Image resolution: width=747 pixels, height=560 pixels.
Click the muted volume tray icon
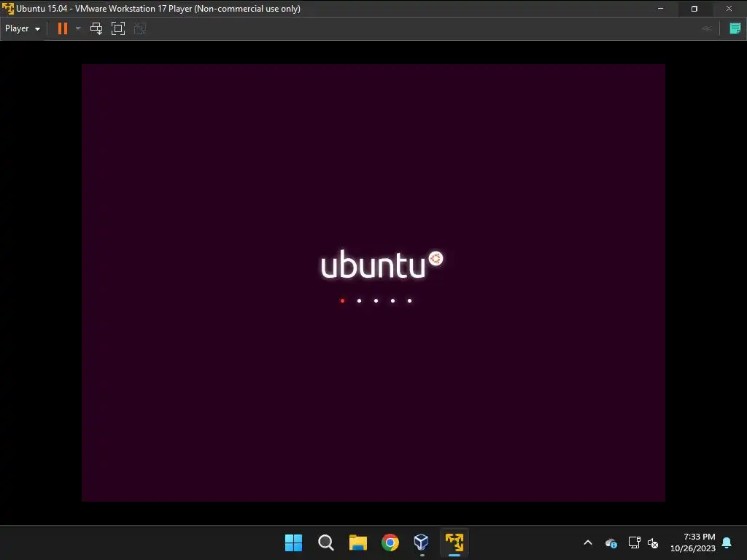[x=653, y=542]
